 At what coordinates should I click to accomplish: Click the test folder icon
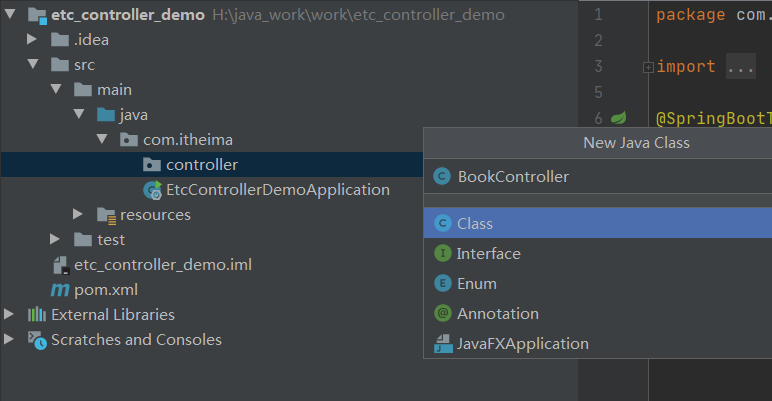coord(83,240)
